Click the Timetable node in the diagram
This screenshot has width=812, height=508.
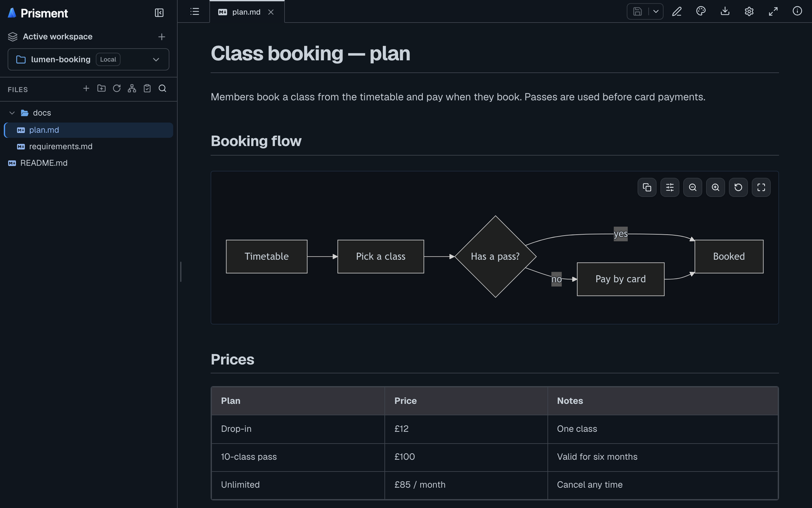[266, 257]
